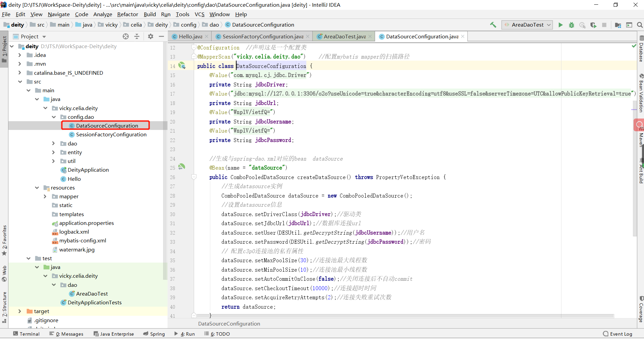644x339 pixels.
Task: Expand the .mvn folder
Action: (x=20, y=64)
